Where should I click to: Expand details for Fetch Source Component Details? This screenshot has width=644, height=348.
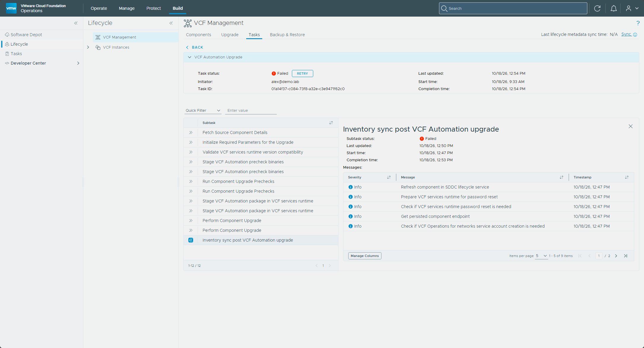pos(191,133)
